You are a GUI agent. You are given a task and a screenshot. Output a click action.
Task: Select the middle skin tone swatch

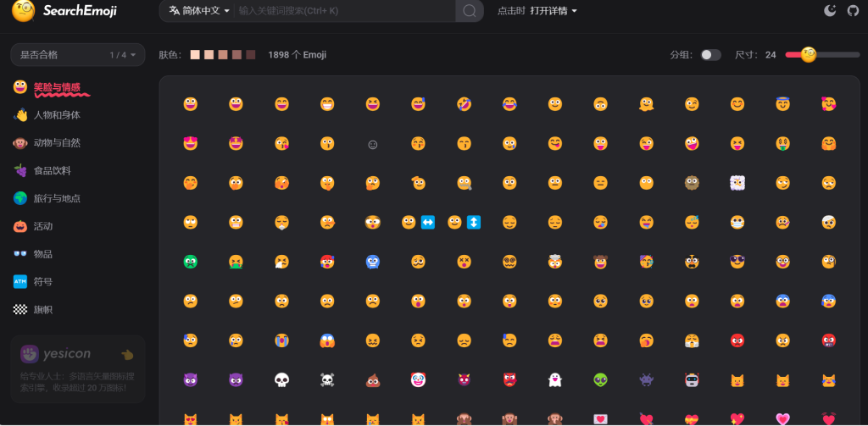click(223, 55)
